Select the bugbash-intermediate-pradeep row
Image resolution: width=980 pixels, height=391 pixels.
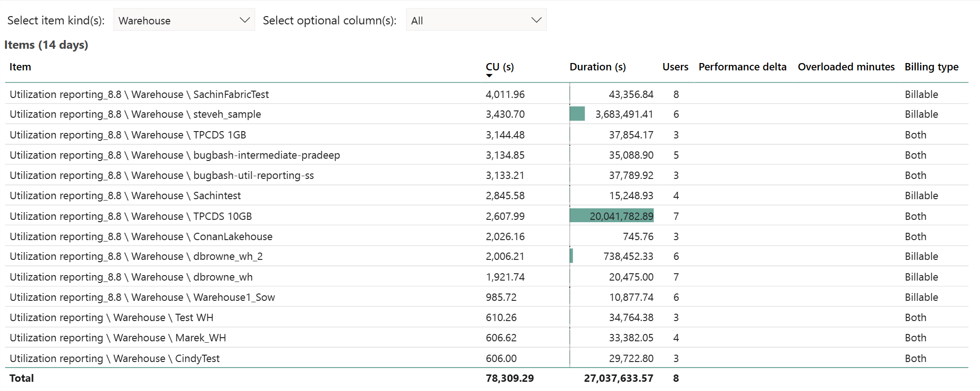pyautogui.click(x=487, y=155)
